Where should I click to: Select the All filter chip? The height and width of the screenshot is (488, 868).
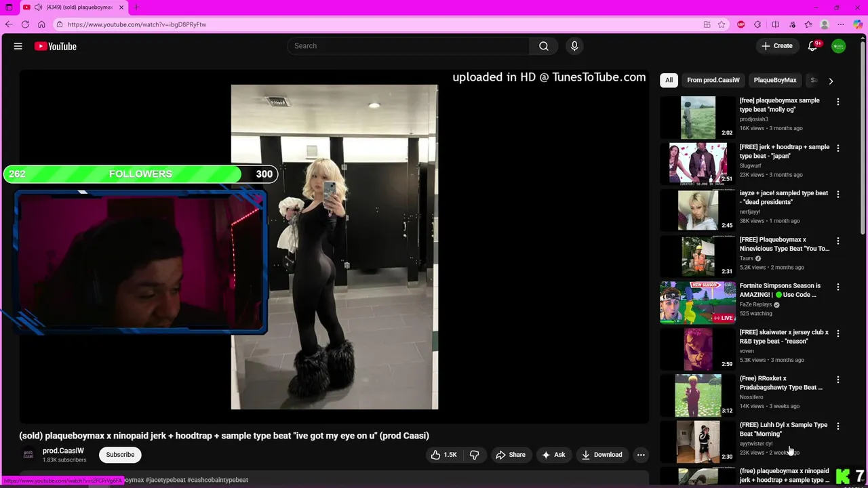pos(669,80)
